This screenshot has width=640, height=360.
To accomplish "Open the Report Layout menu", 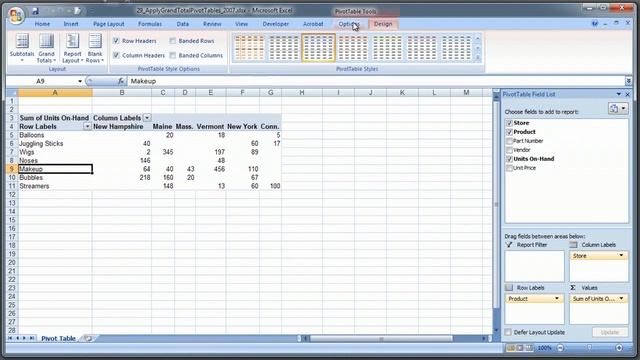I will point(72,48).
